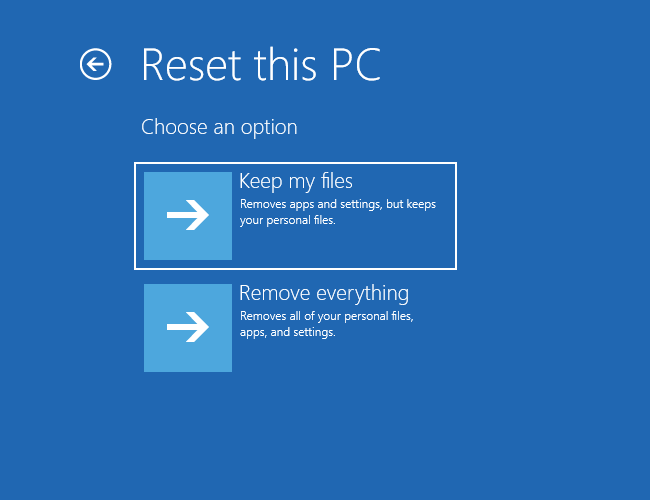Click the white arrow beside Keep my files
The width and height of the screenshot is (650, 500).
click(x=188, y=215)
